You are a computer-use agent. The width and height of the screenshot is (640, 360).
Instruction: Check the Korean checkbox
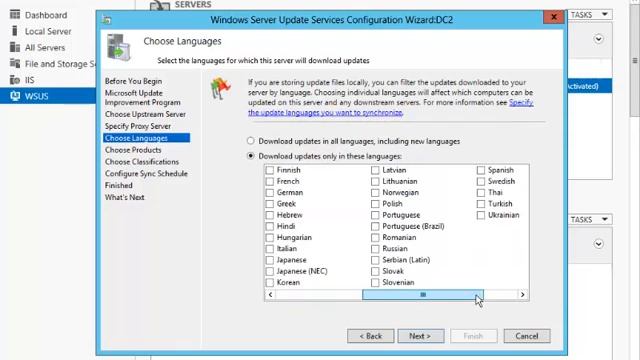pos(270,282)
